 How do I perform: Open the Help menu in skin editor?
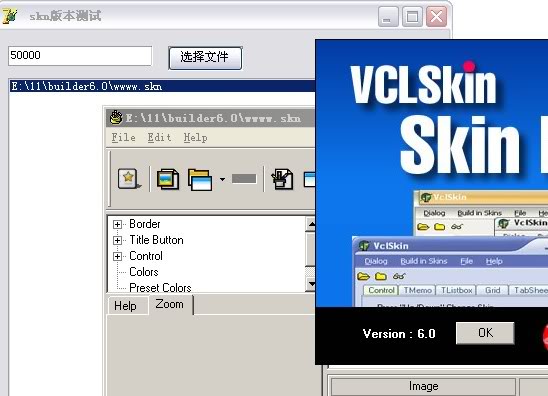pyautogui.click(x=195, y=137)
